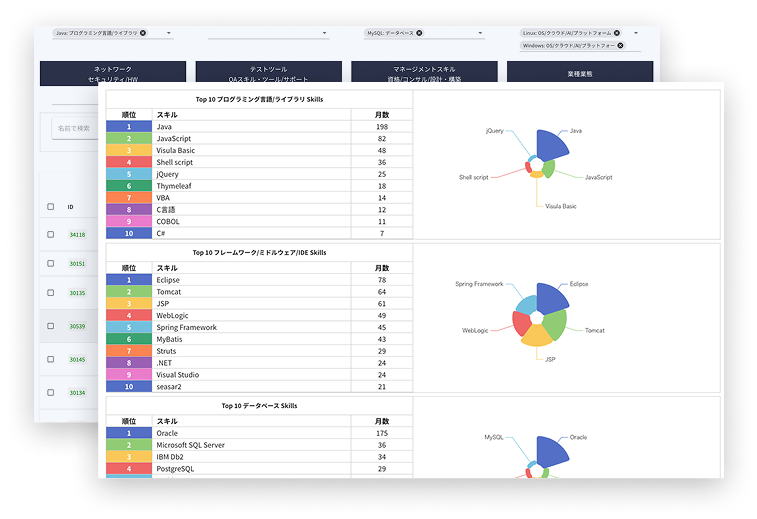
Task: Click the マネージメントスキル category button
Action: pos(424,73)
